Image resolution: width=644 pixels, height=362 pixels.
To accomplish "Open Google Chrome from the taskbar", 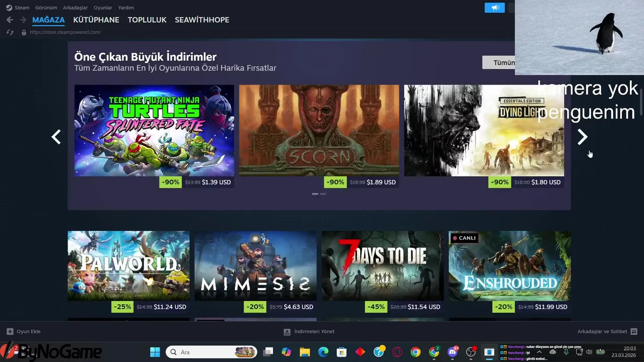I will 415,352.
